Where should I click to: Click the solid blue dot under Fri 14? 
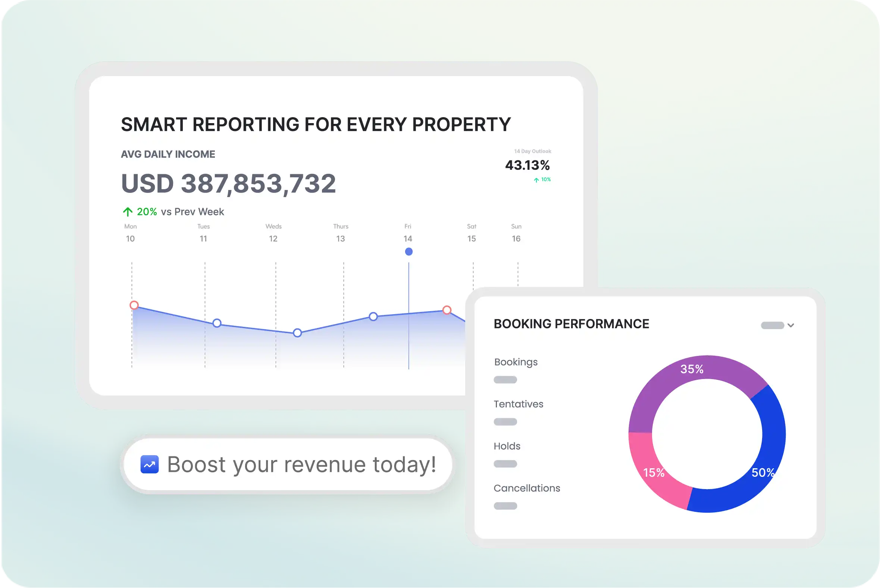[x=409, y=251]
